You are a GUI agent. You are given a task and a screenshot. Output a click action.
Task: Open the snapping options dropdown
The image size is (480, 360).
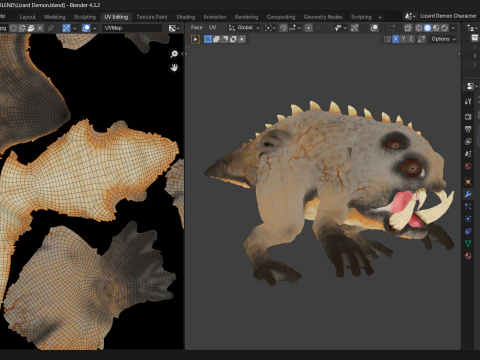click(295, 28)
